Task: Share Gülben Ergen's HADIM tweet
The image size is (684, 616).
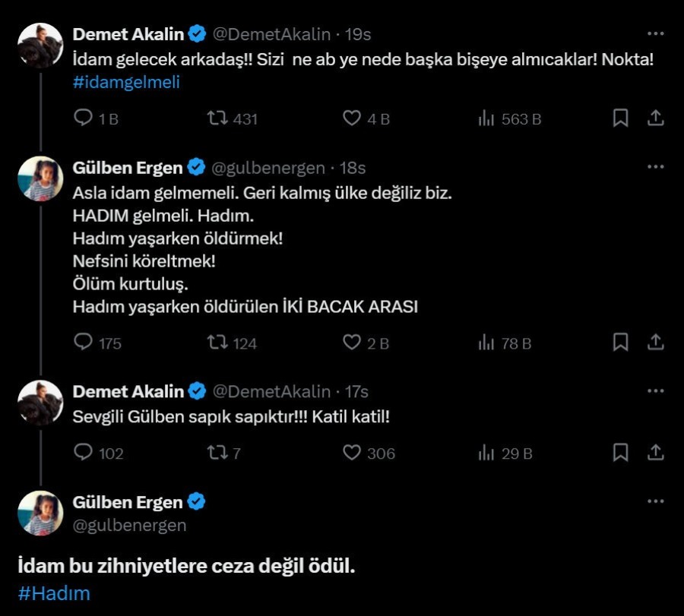Action: 655,343
